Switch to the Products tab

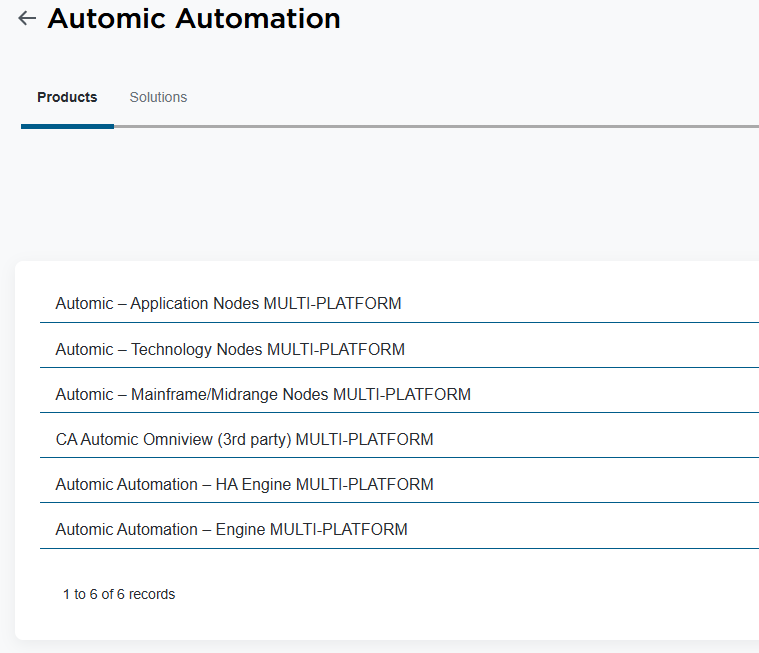(x=67, y=97)
